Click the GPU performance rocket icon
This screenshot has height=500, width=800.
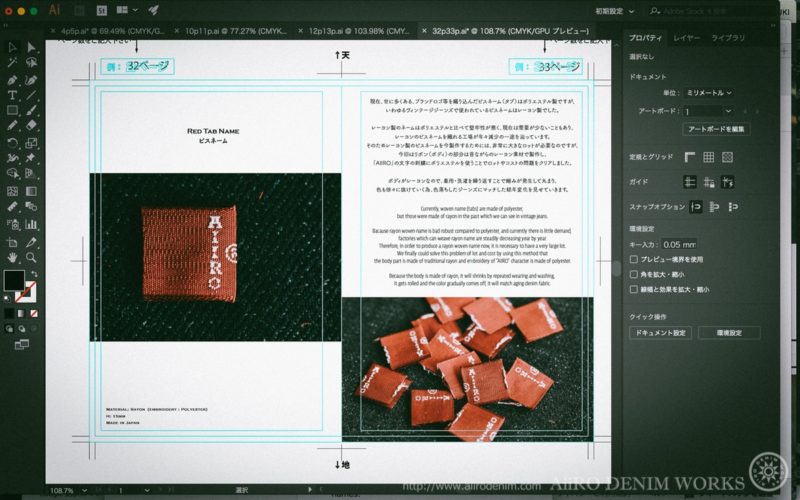coord(153,10)
